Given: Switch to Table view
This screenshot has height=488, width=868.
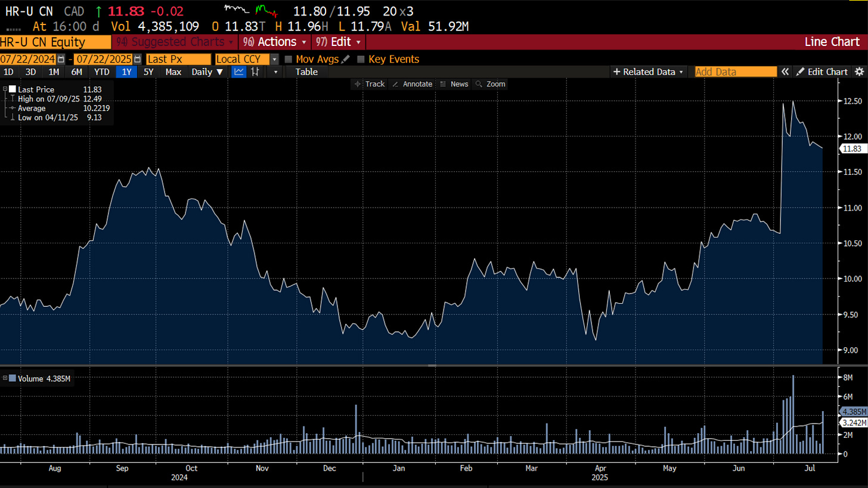Looking at the screenshot, I should (306, 72).
